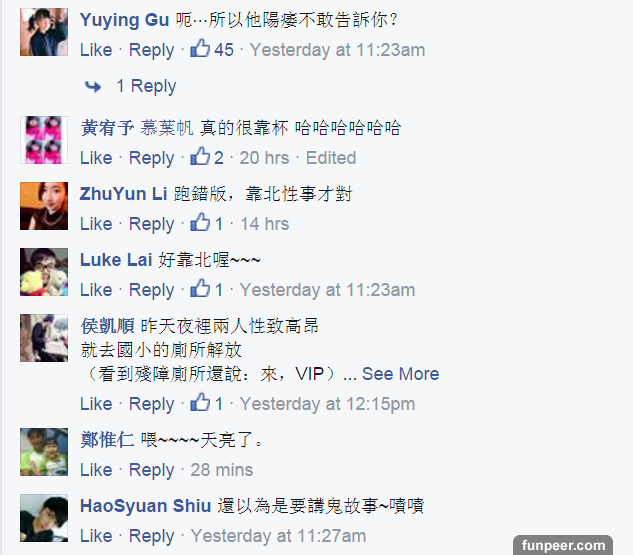Click thumbs-up icon showing 2 likes
This screenshot has height=555, width=633.
coord(200,156)
